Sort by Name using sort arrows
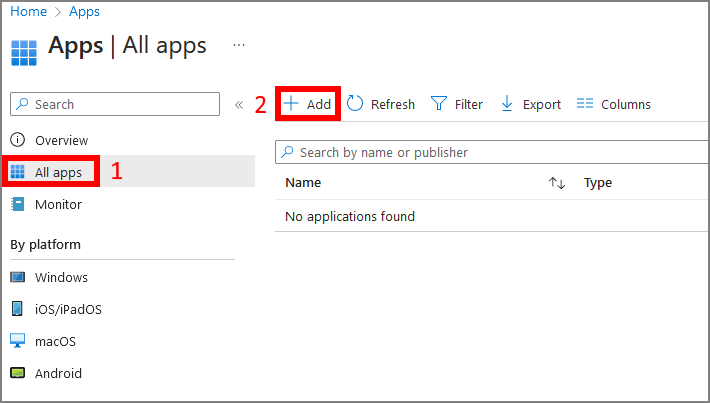This screenshot has height=403, width=710. point(557,183)
